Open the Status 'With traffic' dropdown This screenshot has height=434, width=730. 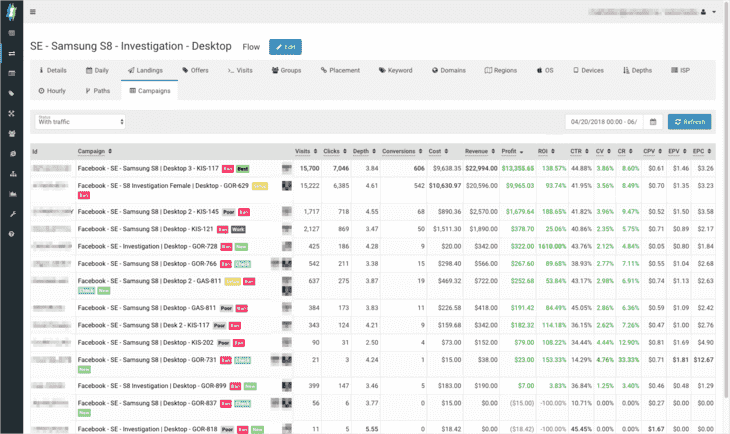coord(80,122)
